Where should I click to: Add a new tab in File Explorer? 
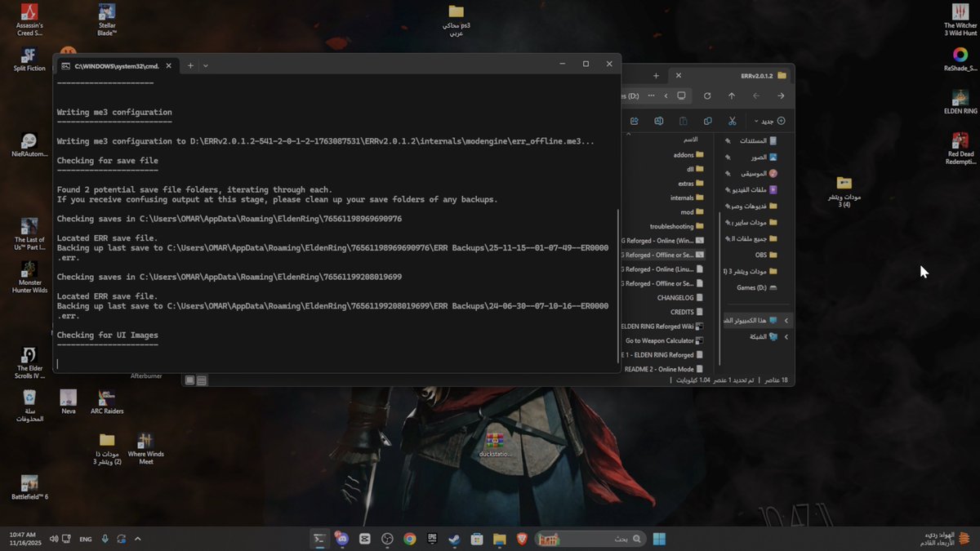pyautogui.click(x=656, y=75)
